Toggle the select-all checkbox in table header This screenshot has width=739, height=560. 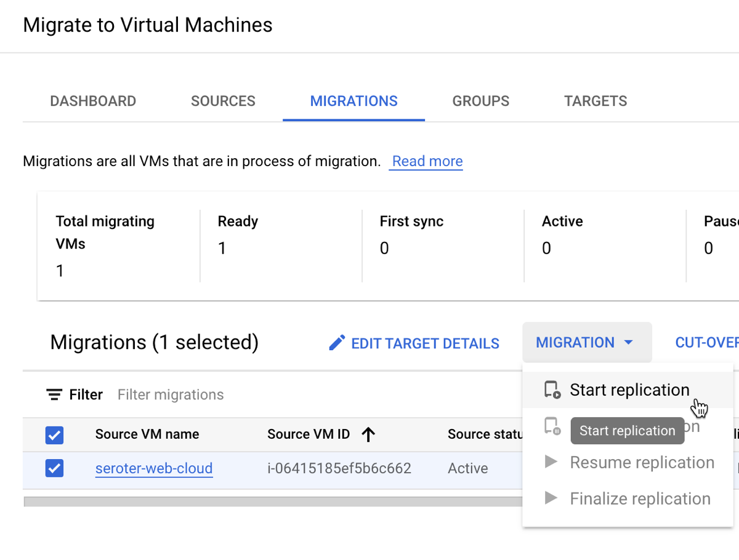click(x=54, y=436)
